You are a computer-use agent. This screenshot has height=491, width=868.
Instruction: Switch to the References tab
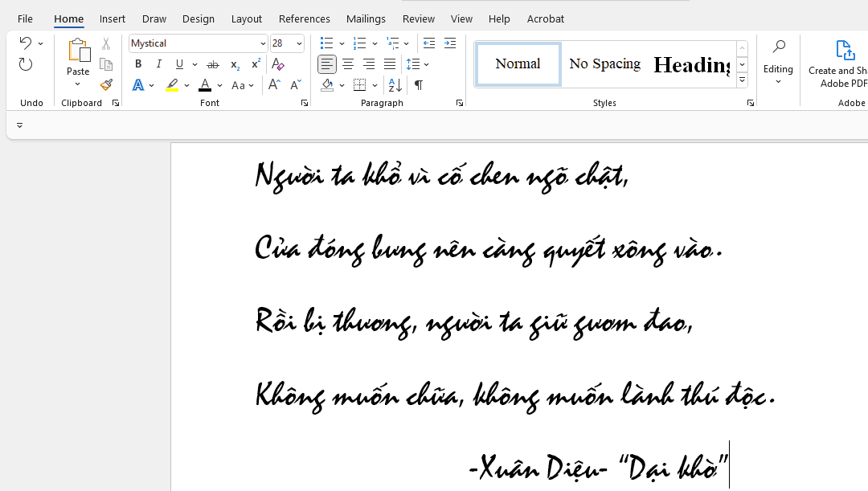click(x=305, y=18)
